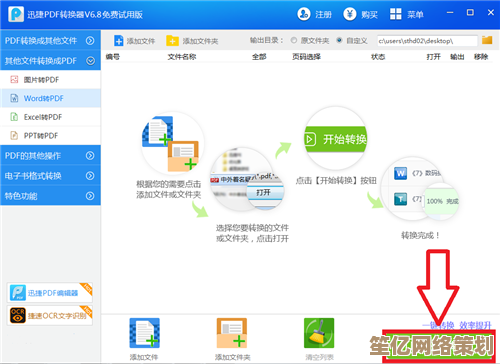The image size is (500, 364).
Task: Click the 输出 column header
Action: pyautogui.click(x=457, y=57)
